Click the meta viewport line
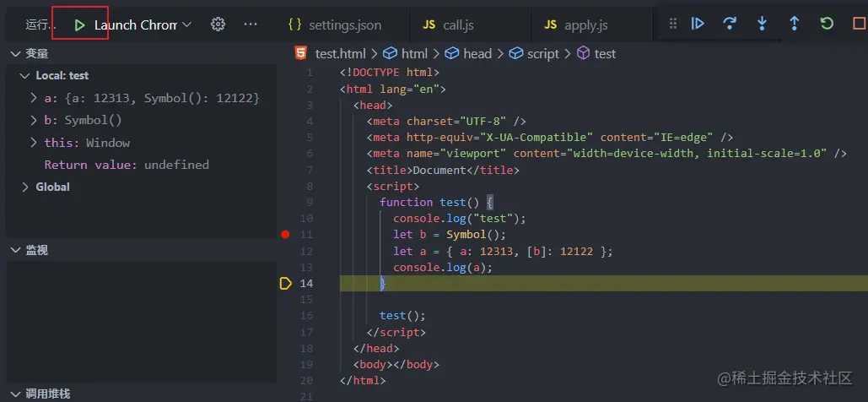This screenshot has width=868, height=402. point(607,154)
